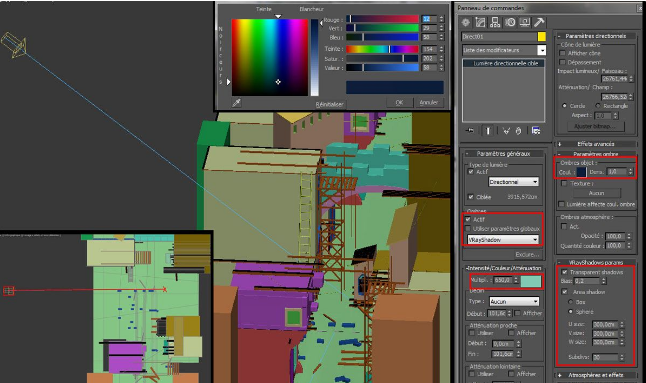
Task: Open Déclin Type Aucun dropdown
Action: point(514,301)
